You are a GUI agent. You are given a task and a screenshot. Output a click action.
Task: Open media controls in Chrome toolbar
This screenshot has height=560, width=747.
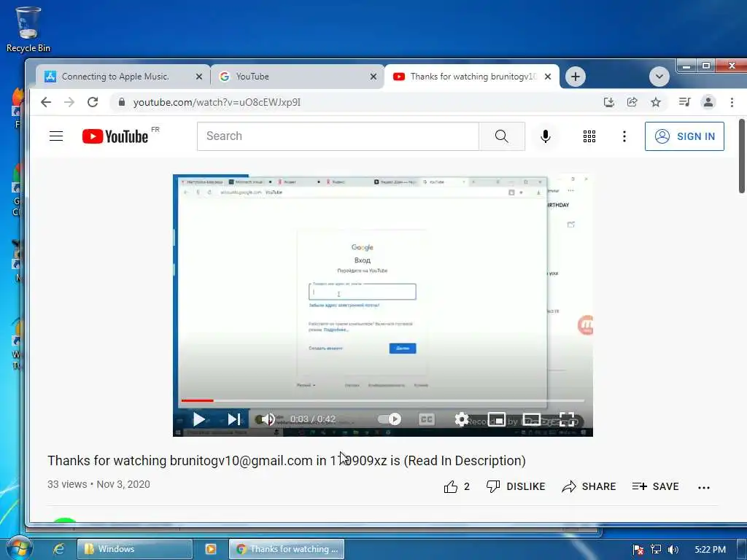[684, 102]
